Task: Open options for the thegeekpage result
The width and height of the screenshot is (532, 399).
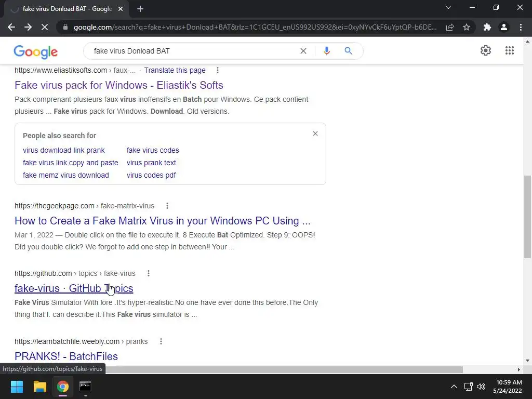Action: pyautogui.click(x=167, y=206)
